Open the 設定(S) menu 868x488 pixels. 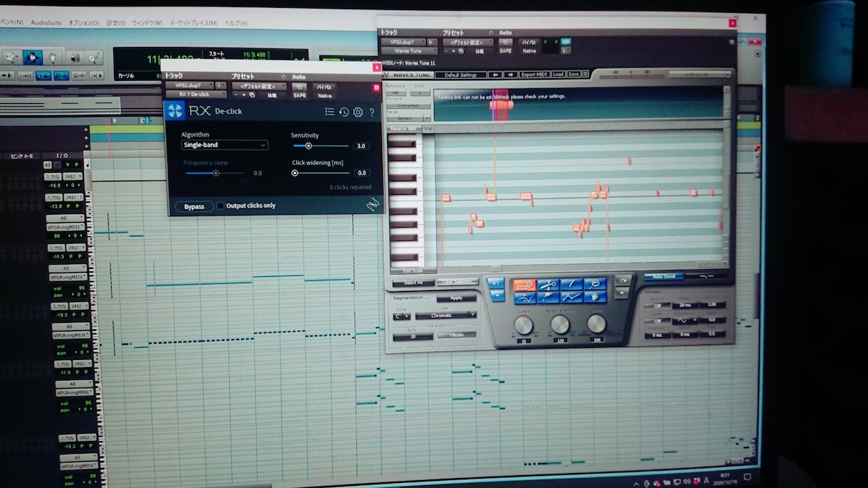coord(116,23)
